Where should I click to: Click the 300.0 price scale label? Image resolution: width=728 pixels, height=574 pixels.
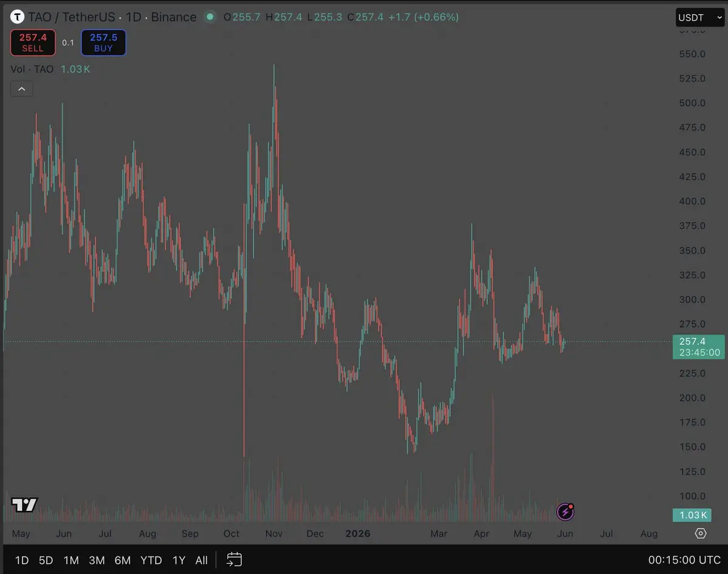point(692,300)
